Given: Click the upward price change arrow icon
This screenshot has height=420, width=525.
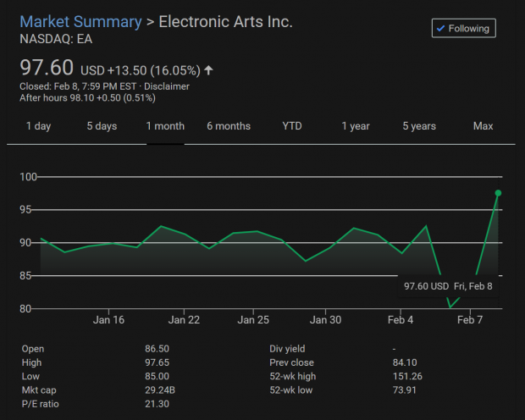Looking at the screenshot, I should (208, 70).
